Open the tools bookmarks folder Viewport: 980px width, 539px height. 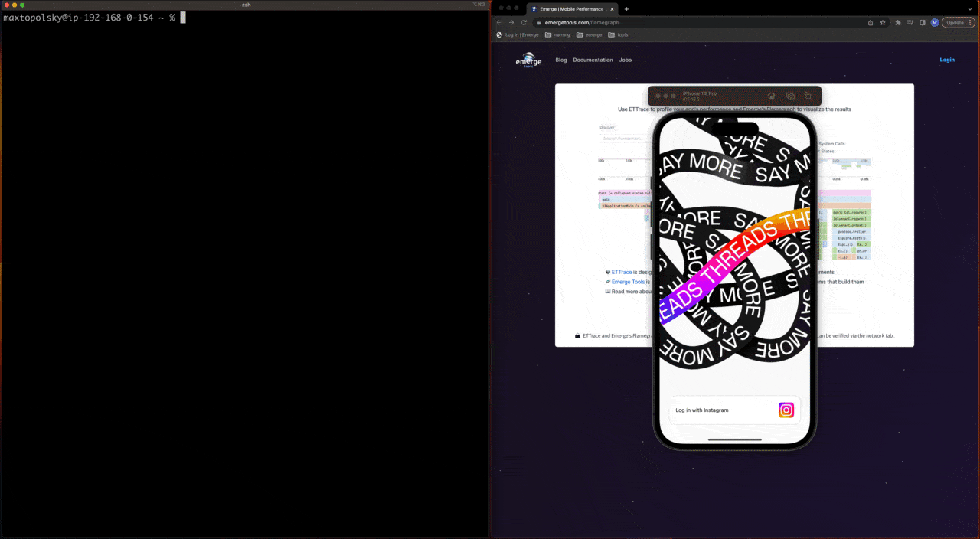click(x=618, y=34)
